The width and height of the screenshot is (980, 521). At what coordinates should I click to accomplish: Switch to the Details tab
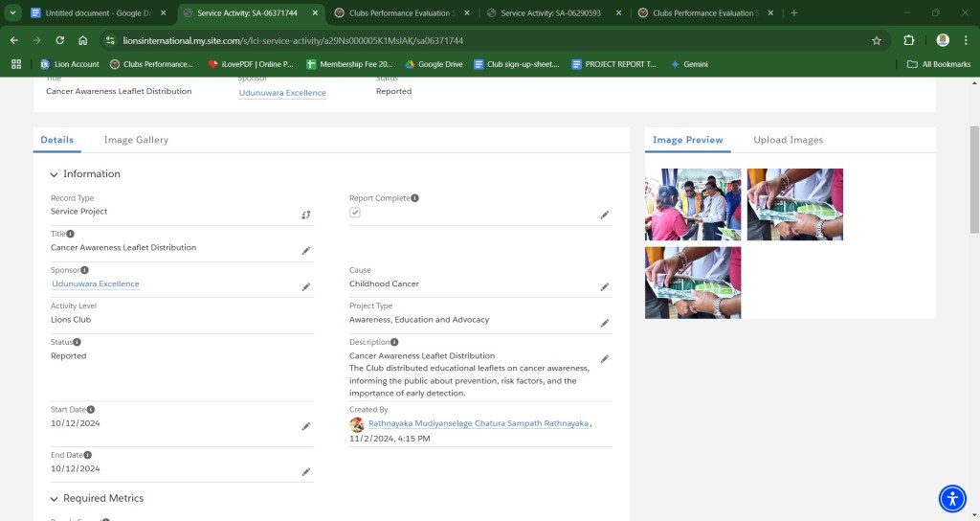pos(56,140)
